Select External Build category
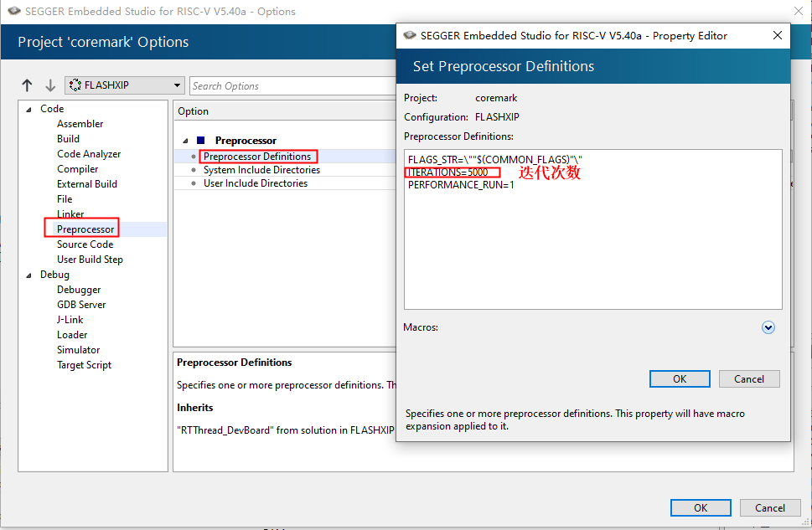812x530 pixels. click(87, 183)
